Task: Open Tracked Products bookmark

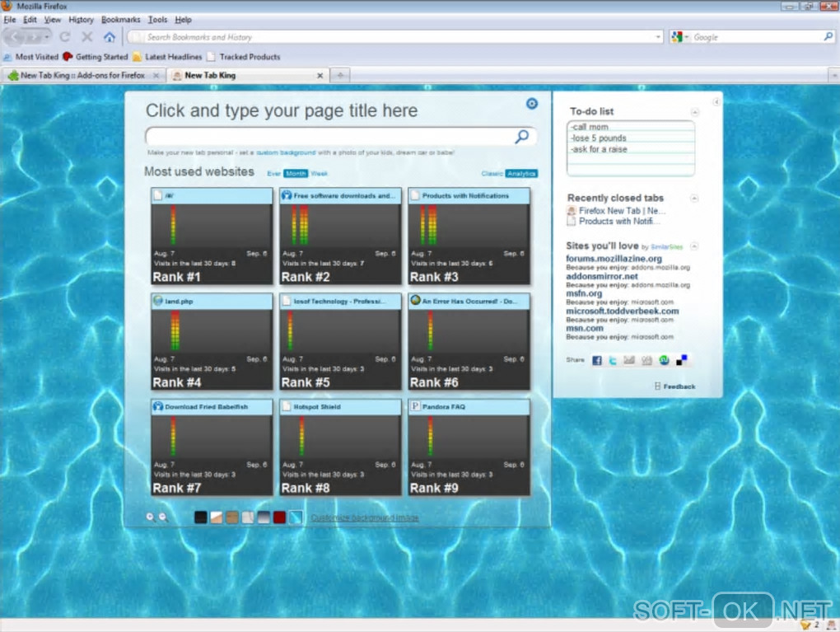Action: click(244, 57)
